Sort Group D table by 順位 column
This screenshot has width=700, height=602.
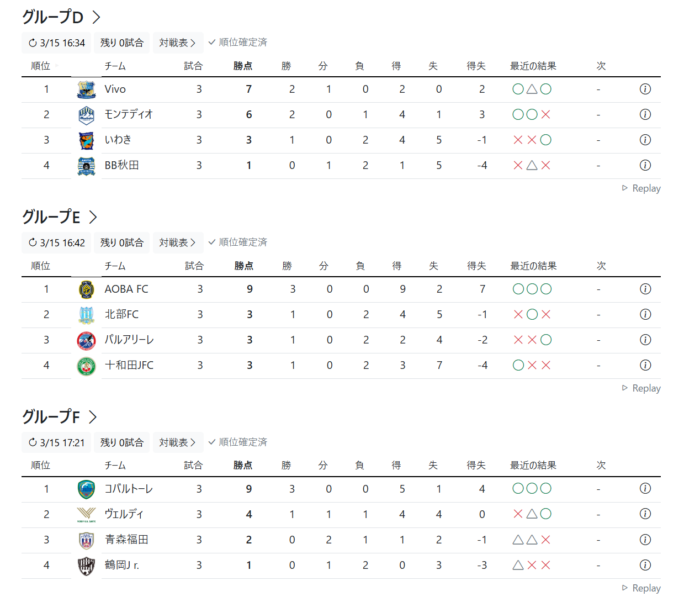click(40, 66)
